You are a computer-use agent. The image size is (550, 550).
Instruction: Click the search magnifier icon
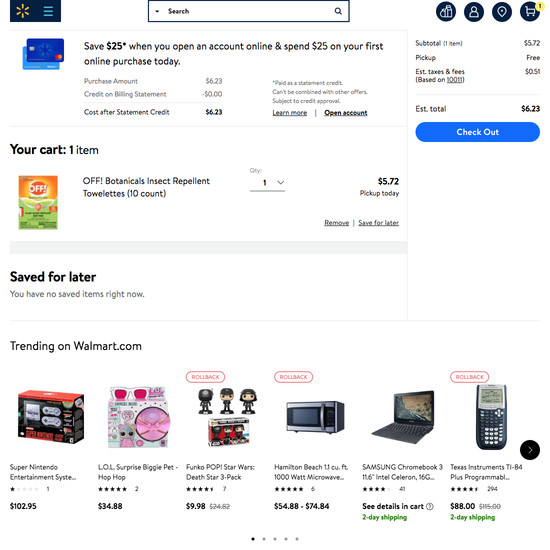click(338, 11)
